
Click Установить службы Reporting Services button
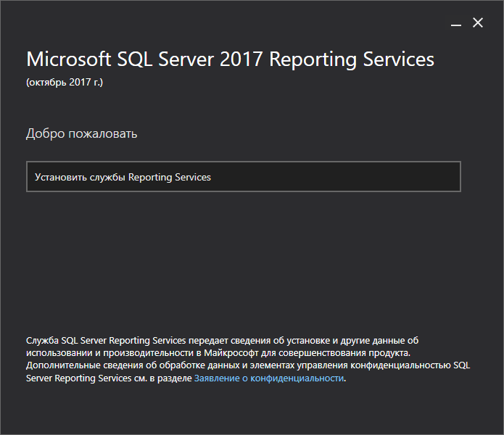click(x=244, y=177)
